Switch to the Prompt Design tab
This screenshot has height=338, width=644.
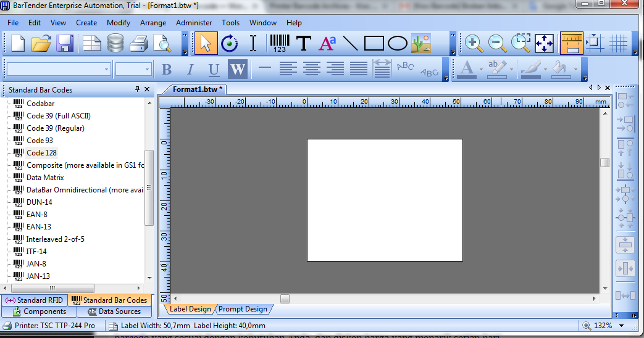point(243,309)
